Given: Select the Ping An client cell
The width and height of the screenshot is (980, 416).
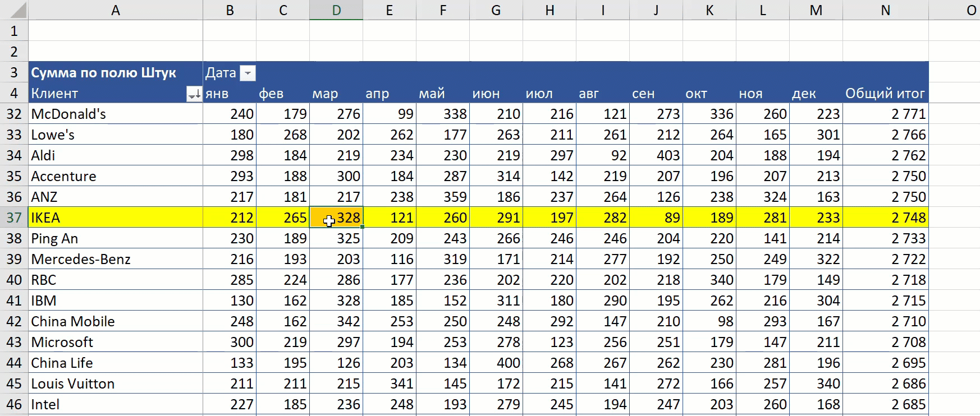Looking at the screenshot, I should click(116, 238).
